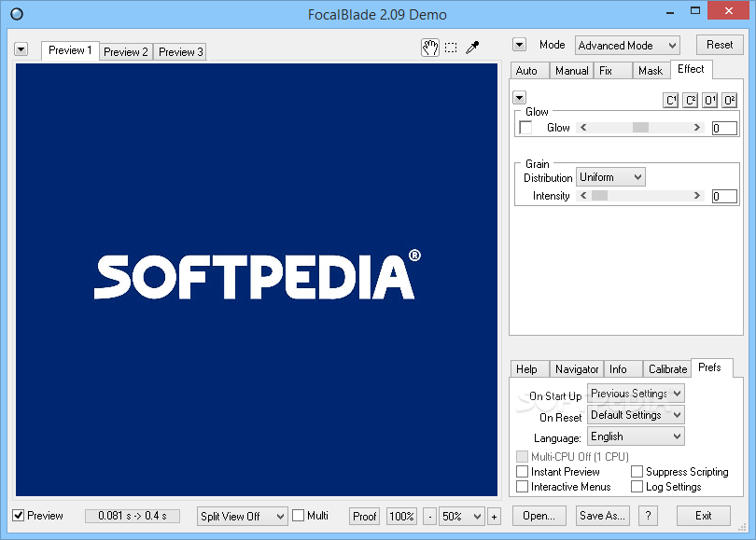
Task: Select the Effect tab
Action: (x=691, y=69)
